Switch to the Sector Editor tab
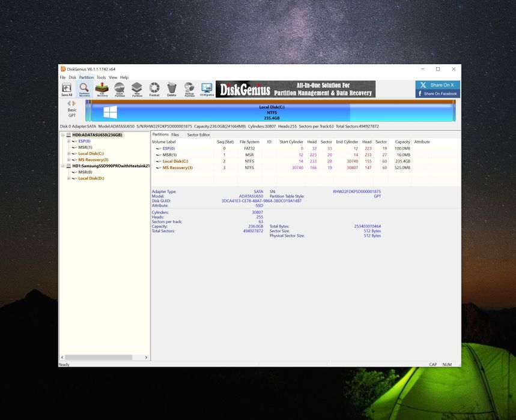This screenshot has height=420, width=516. (x=198, y=135)
